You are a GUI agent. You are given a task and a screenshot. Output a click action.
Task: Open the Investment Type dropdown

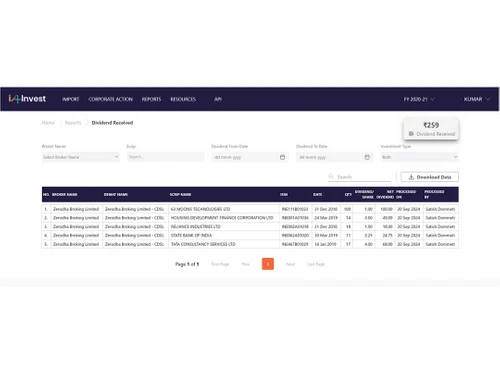420,157
